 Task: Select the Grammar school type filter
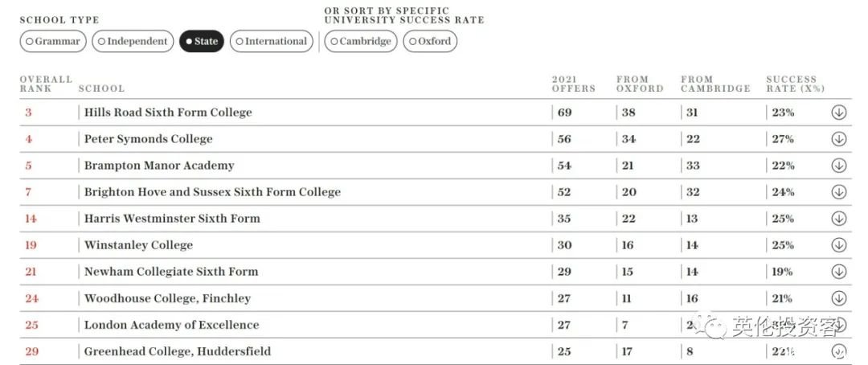coord(53,42)
